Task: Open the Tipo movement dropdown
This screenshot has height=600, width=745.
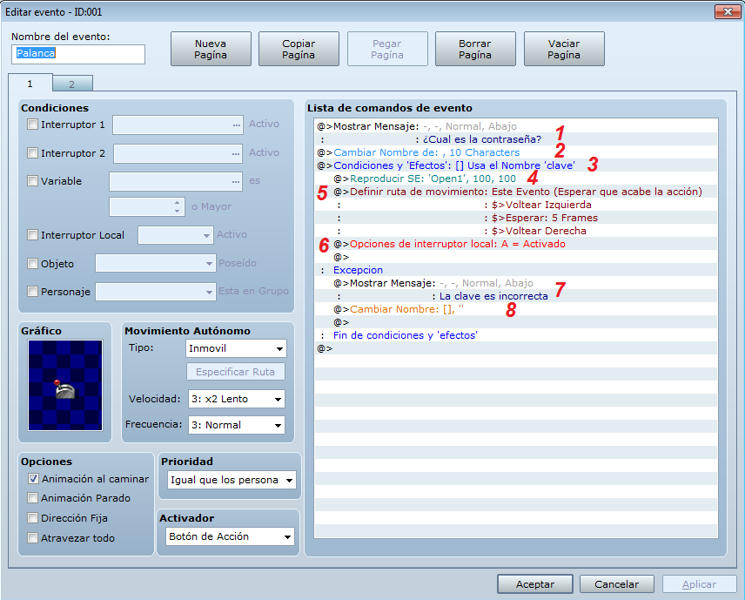Action: [x=236, y=348]
